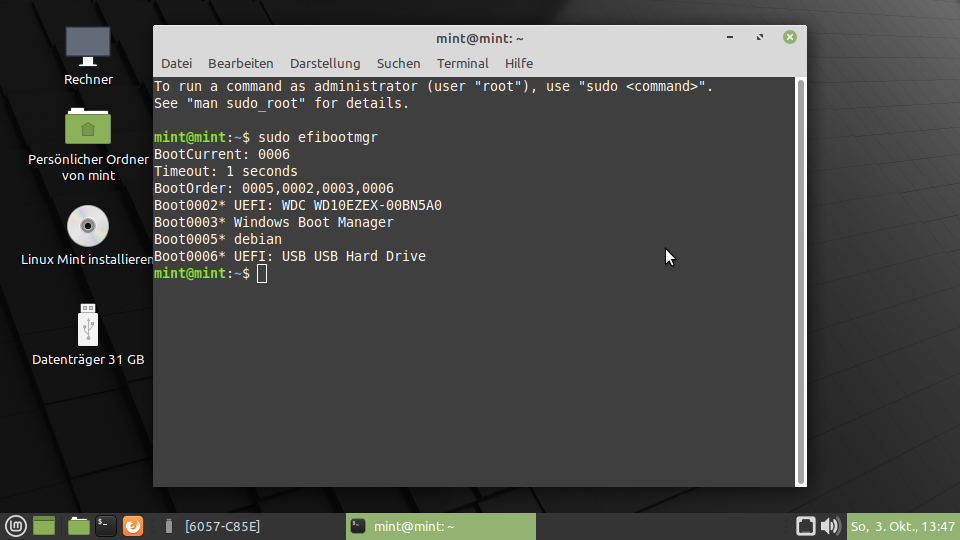
Task: Open the Linux Mint start menu
Action: 15,526
